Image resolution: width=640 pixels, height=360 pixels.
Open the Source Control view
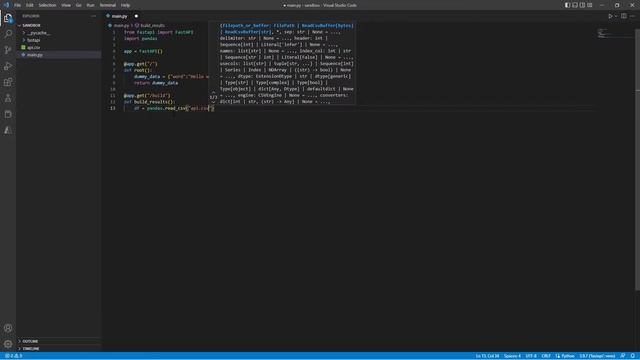click(x=8, y=50)
